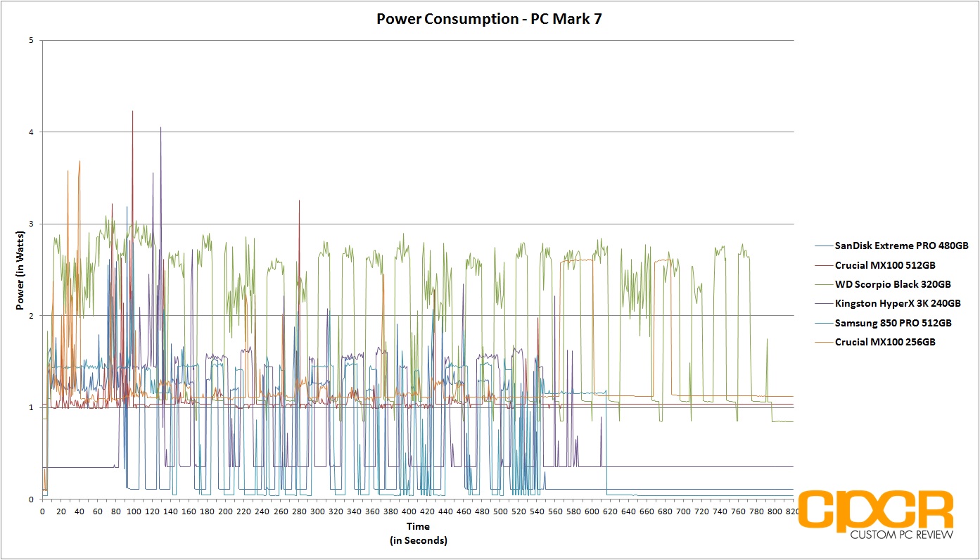The height and width of the screenshot is (560, 980).
Task: Click the y-axis value 2
Action: 32,316
